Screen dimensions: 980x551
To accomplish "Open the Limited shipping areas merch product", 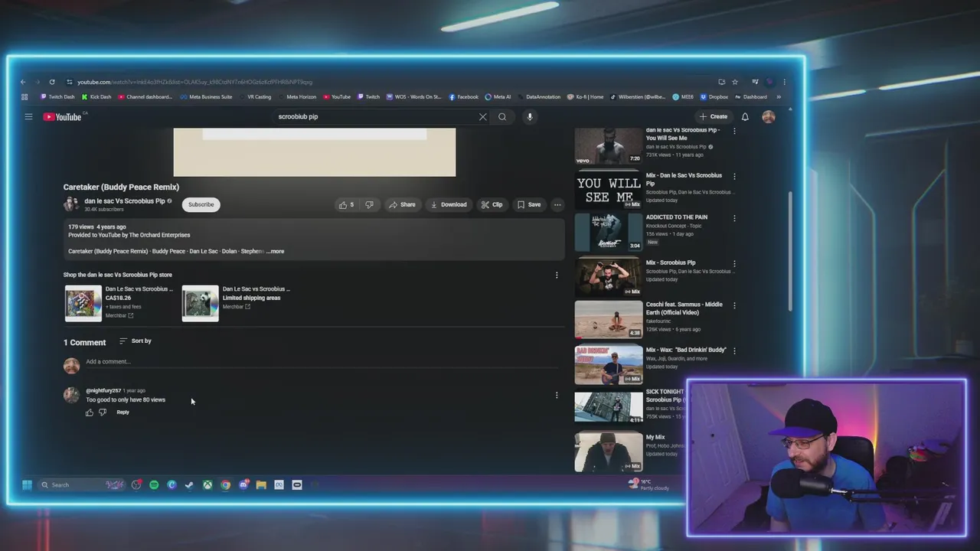I will [x=237, y=302].
